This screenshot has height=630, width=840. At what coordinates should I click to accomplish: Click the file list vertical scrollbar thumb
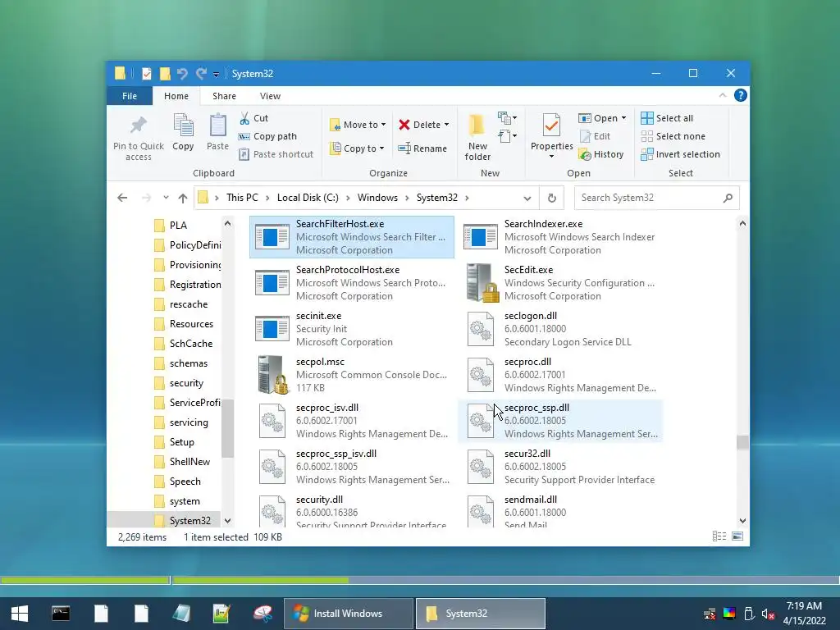742,442
